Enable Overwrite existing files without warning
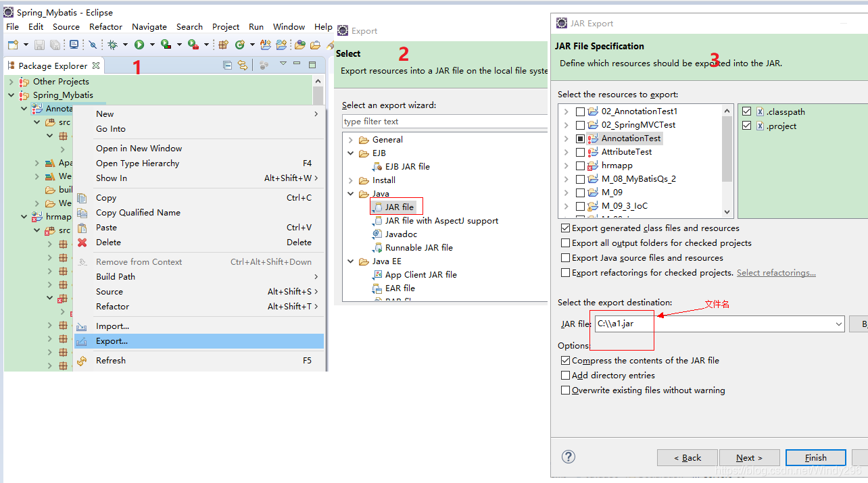The height and width of the screenshot is (483, 868). (x=565, y=390)
